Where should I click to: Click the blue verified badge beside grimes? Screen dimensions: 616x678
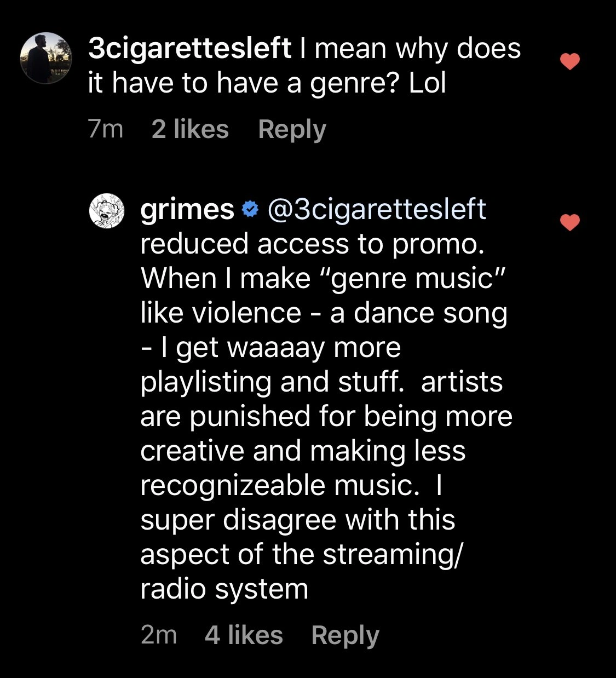tap(250, 210)
